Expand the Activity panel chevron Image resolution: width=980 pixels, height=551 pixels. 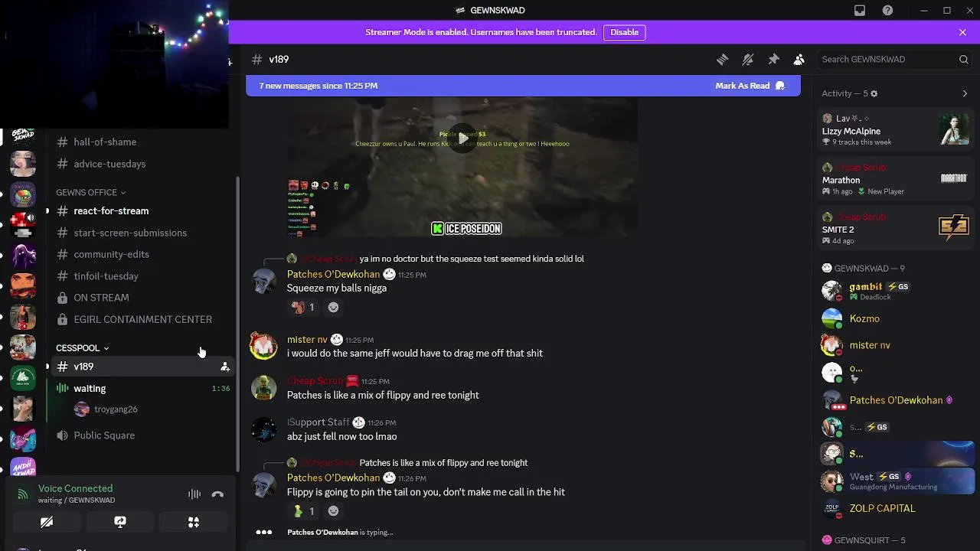[965, 93]
